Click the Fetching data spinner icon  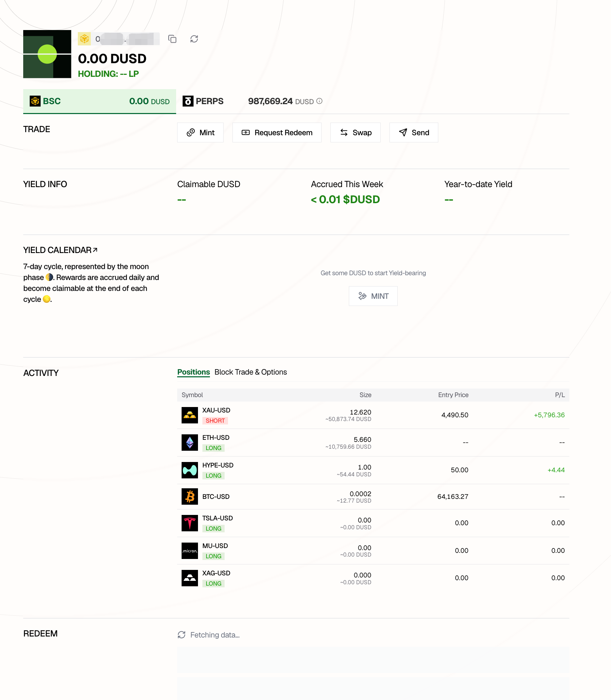(182, 635)
